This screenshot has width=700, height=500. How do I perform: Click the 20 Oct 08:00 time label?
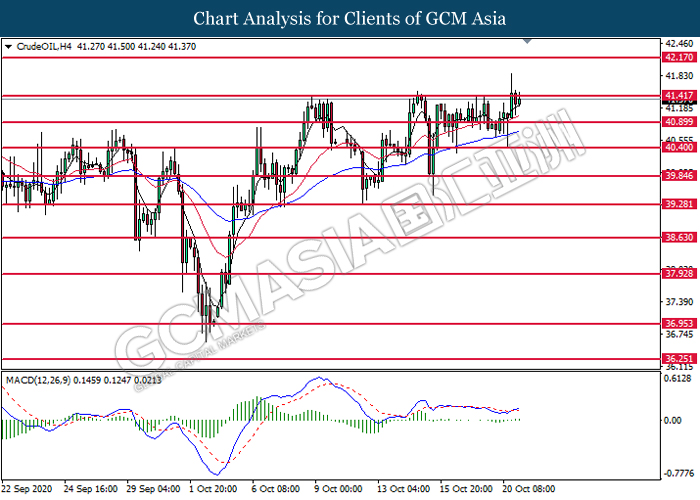[529, 489]
